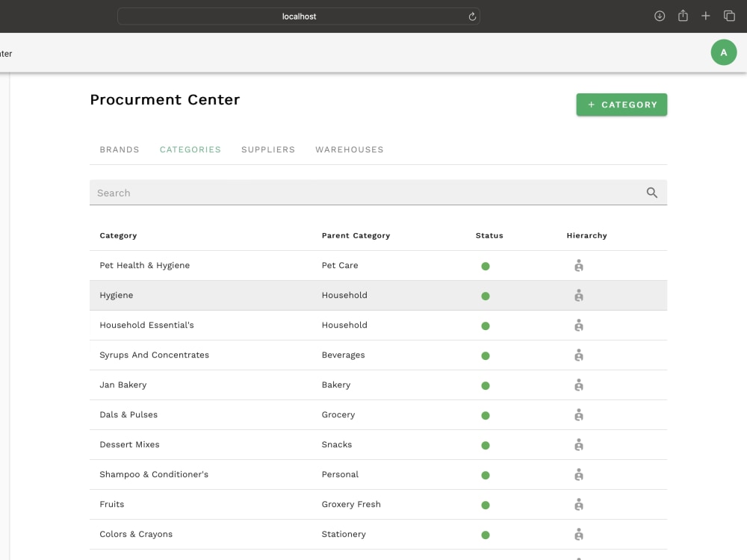Toggle status dot for Hygiene row
This screenshot has height=560, width=747.
[486, 296]
